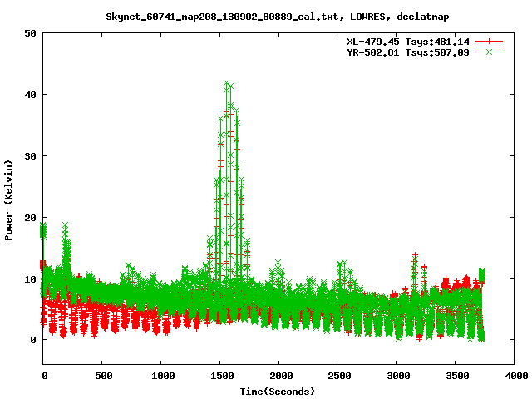Click the plot title Skynet_60741_map208_130902_80889_cal.txt

pyautogui.click(x=222, y=17)
